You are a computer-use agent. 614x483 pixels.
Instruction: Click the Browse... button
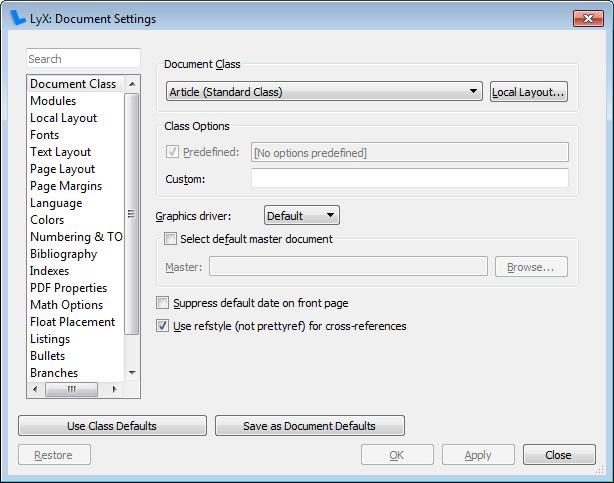pos(531,267)
